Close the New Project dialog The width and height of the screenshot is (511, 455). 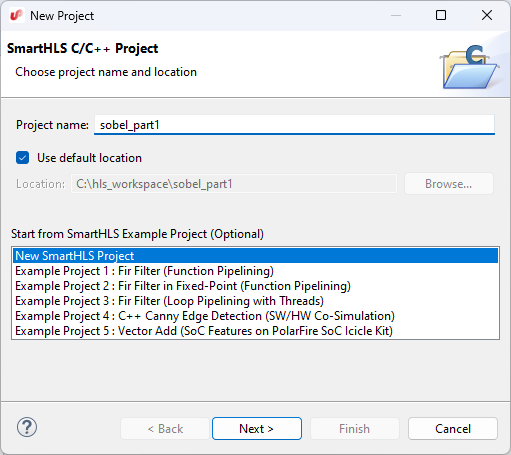[x=487, y=15]
